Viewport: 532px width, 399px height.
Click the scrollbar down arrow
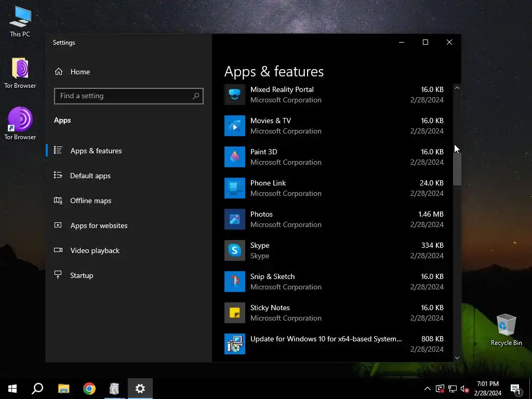[x=457, y=357]
